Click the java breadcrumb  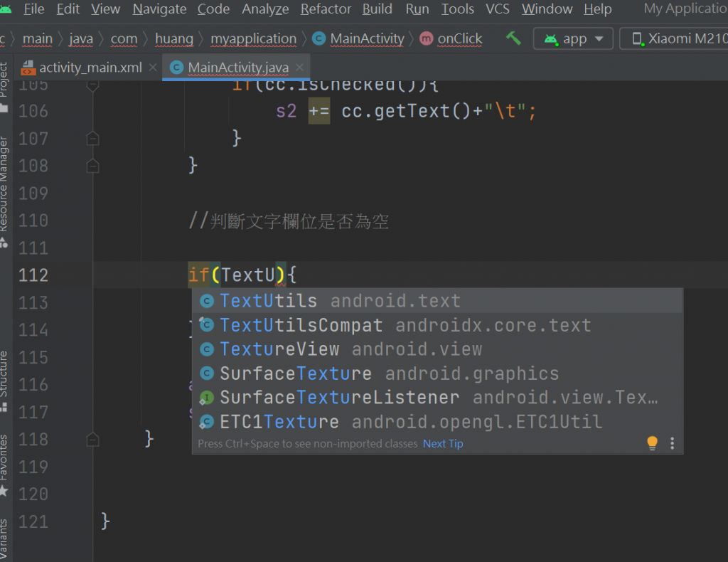(x=81, y=38)
